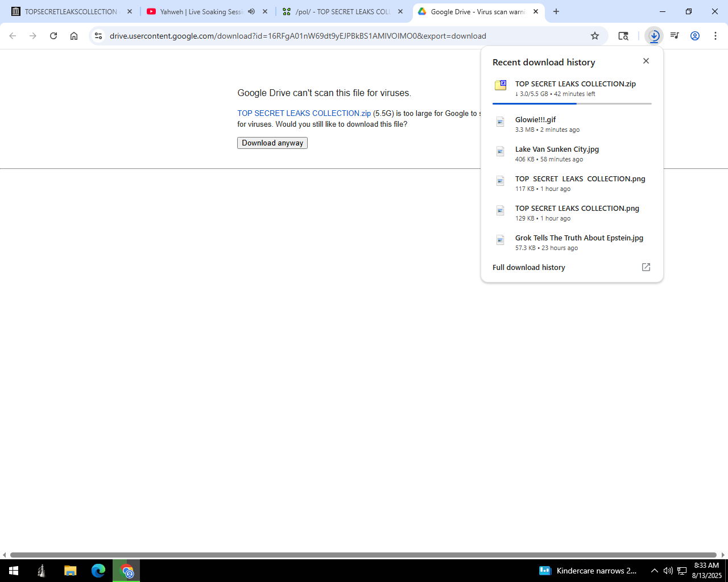Open the network icon in system tray
The width and height of the screenshot is (728, 582).
[x=682, y=571]
